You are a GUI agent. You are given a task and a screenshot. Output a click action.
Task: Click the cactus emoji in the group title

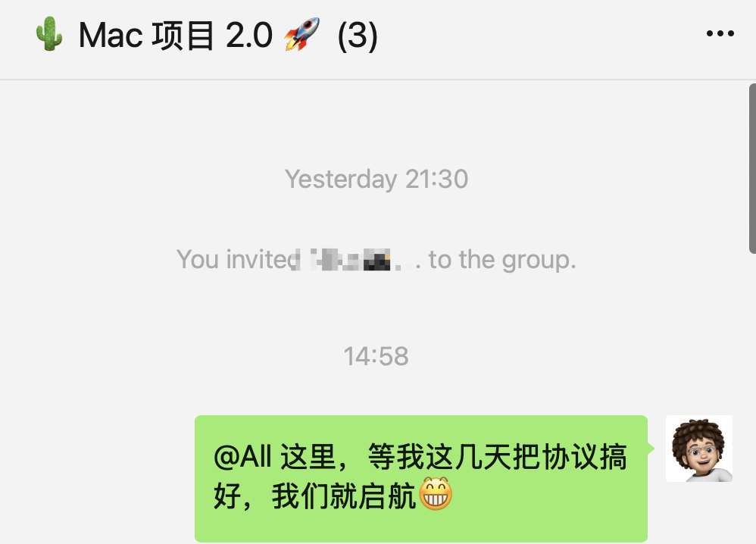(49, 34)
